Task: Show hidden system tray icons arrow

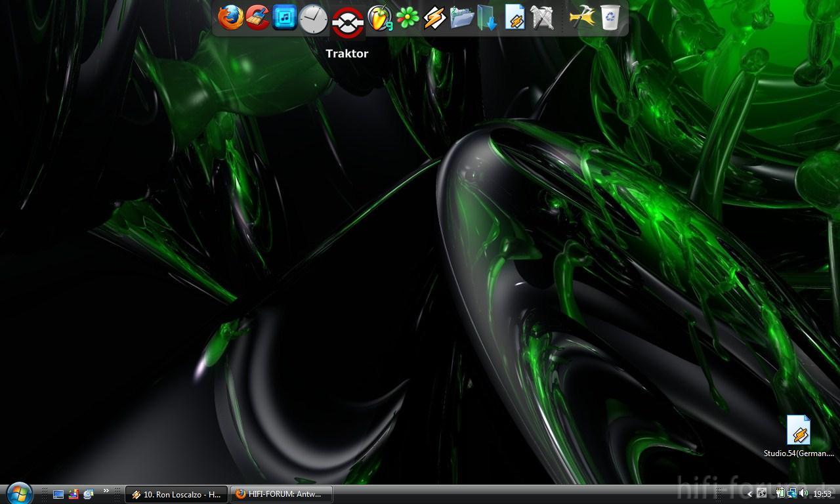Action: [749, 494]
